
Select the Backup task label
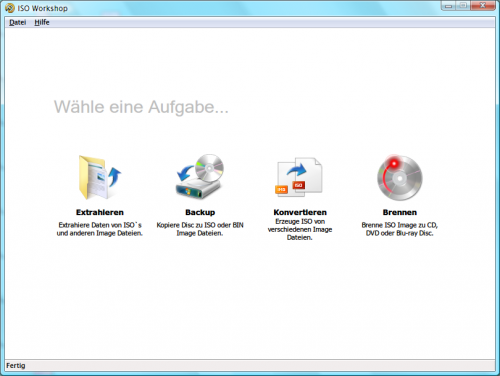(200, 212)
